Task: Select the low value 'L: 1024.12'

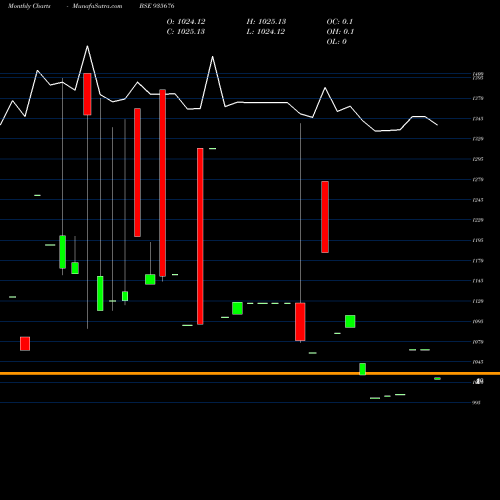Action: (x=266, y=32)
